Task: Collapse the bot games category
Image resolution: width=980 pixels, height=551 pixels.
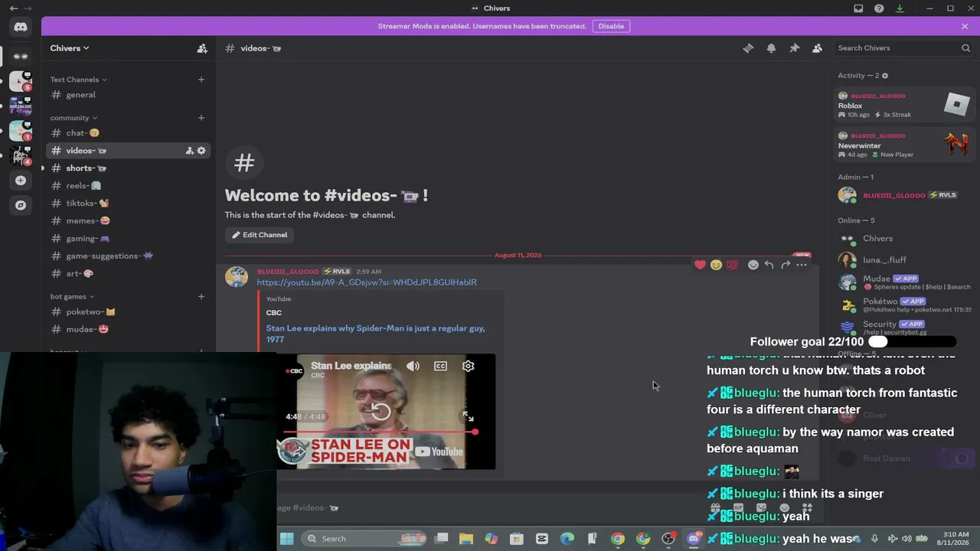Action: [72, 297]
